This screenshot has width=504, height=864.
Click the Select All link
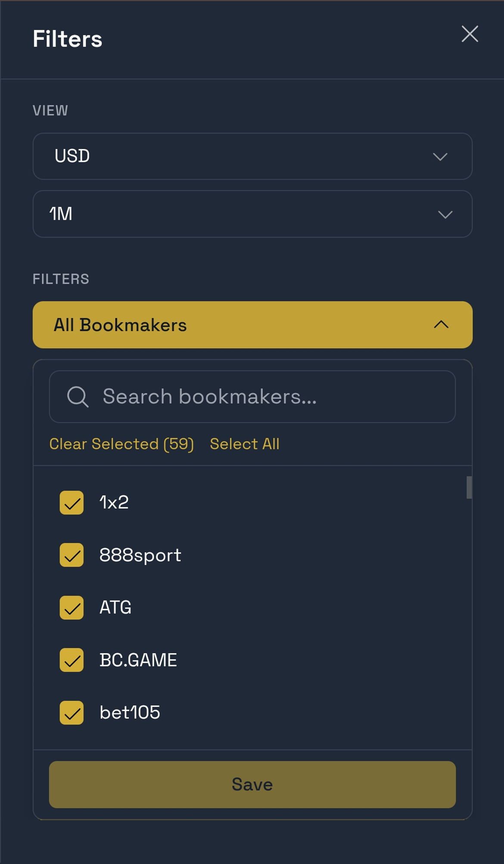pyautogui.click(x=244, y=444)
